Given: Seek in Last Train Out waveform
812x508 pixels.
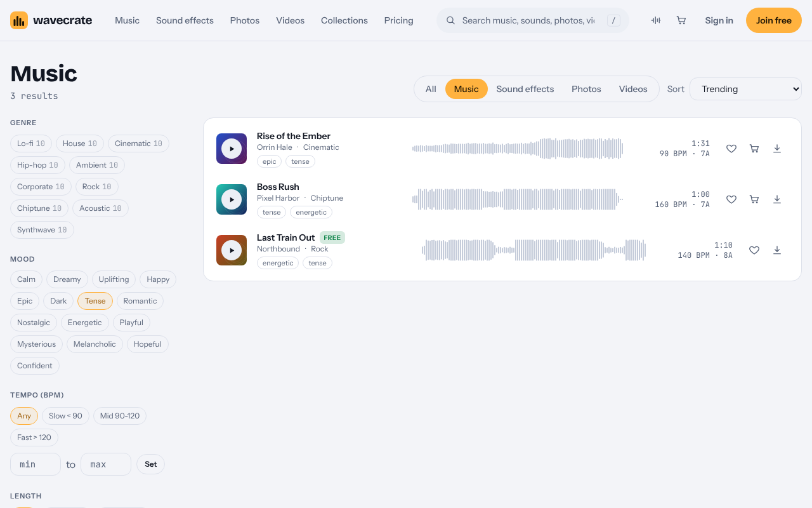Looking at the screenshot, I should (534, 250).
